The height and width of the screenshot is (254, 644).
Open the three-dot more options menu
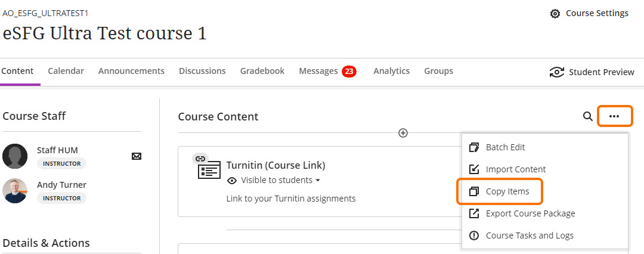(615, 116)
